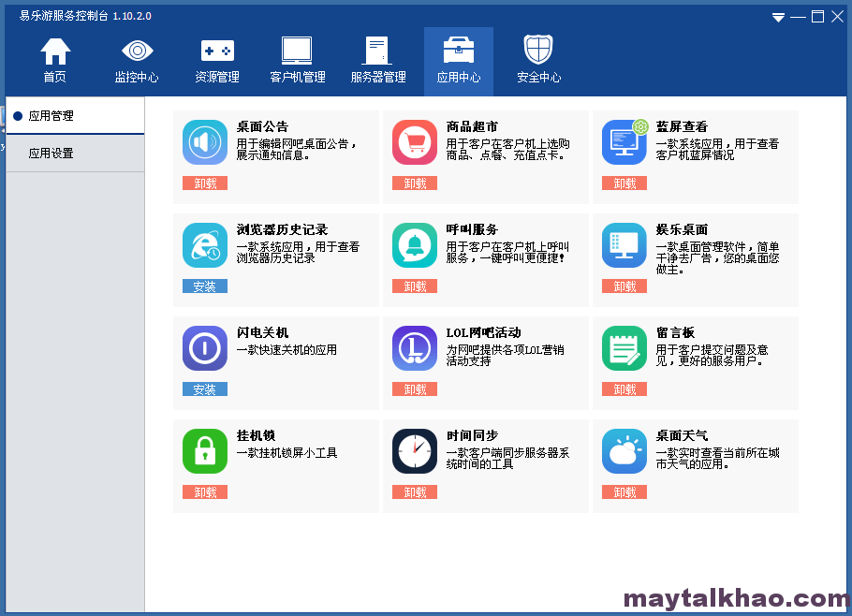Click the 留言板 notepad icon

tap(624, 348)
